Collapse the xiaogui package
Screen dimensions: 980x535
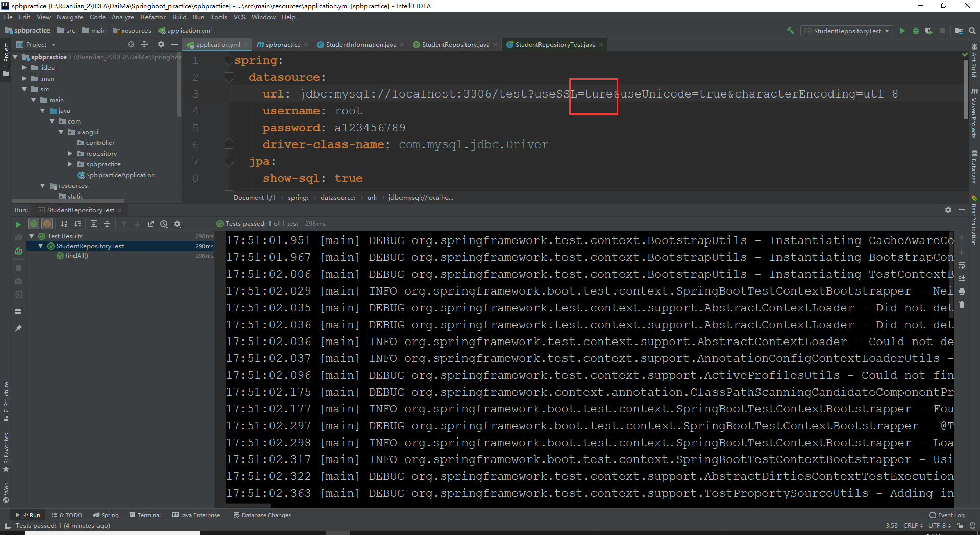(61, 132)
